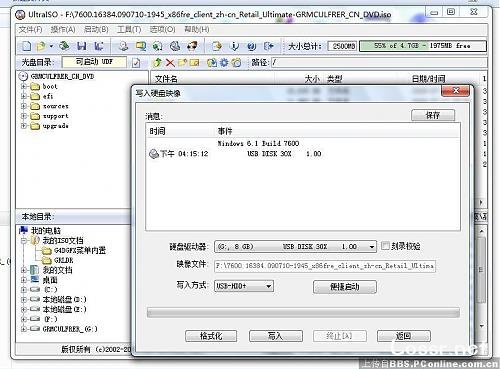
Task: Click the Add files toolbar icon
Action: tap(217, 46)
